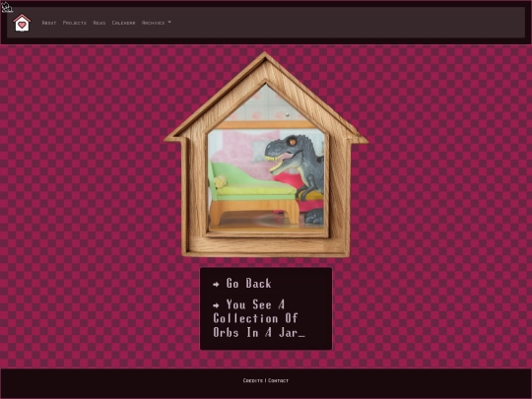532x399 pixels.
Task: View the Calendar page
Action: [123, 23]
